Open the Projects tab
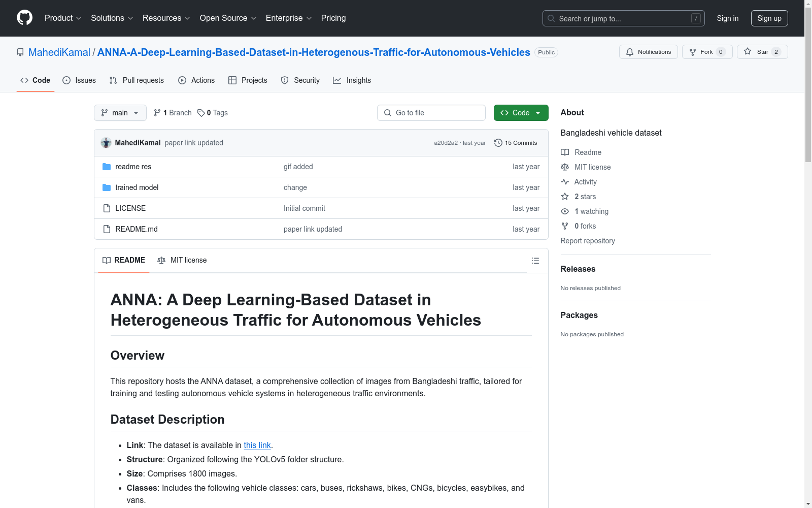 pyautogui.click(x=248, y=80)
